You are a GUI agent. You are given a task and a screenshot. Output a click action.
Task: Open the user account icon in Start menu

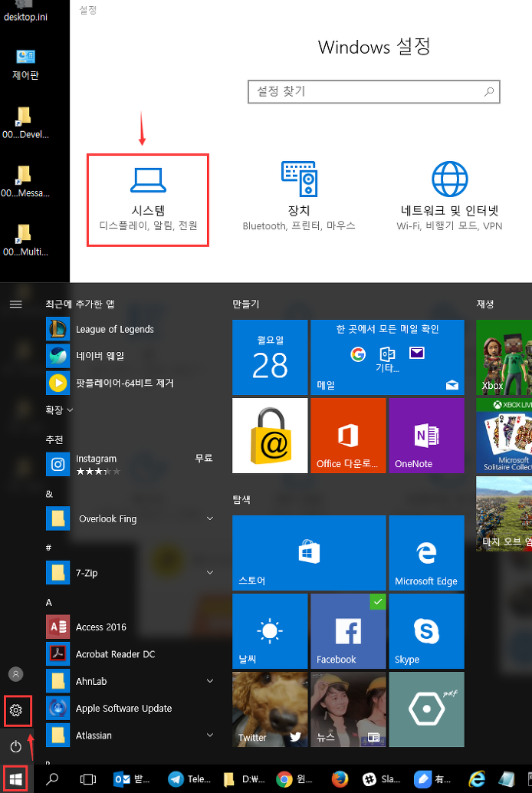(16, 674)
